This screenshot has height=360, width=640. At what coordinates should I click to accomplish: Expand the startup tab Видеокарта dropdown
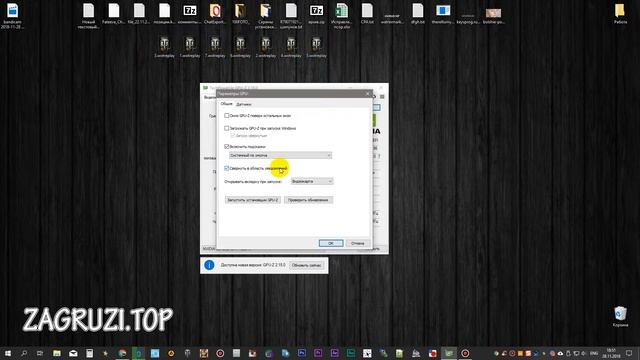[312, 181]
